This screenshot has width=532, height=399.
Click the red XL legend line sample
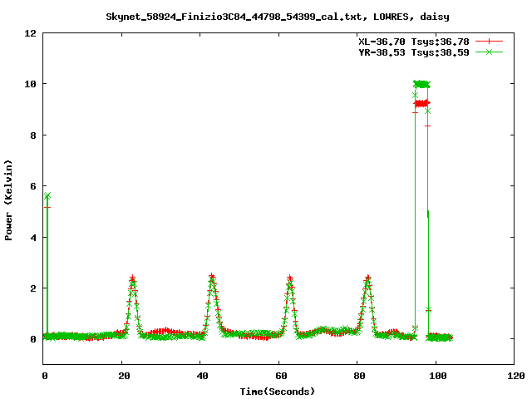489,42
